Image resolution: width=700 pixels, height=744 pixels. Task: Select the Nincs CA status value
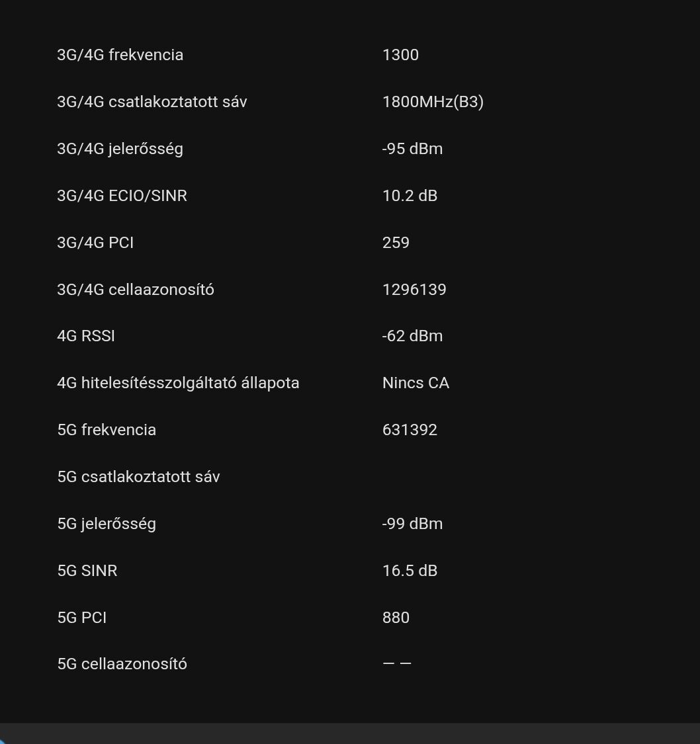coord(416,383)
